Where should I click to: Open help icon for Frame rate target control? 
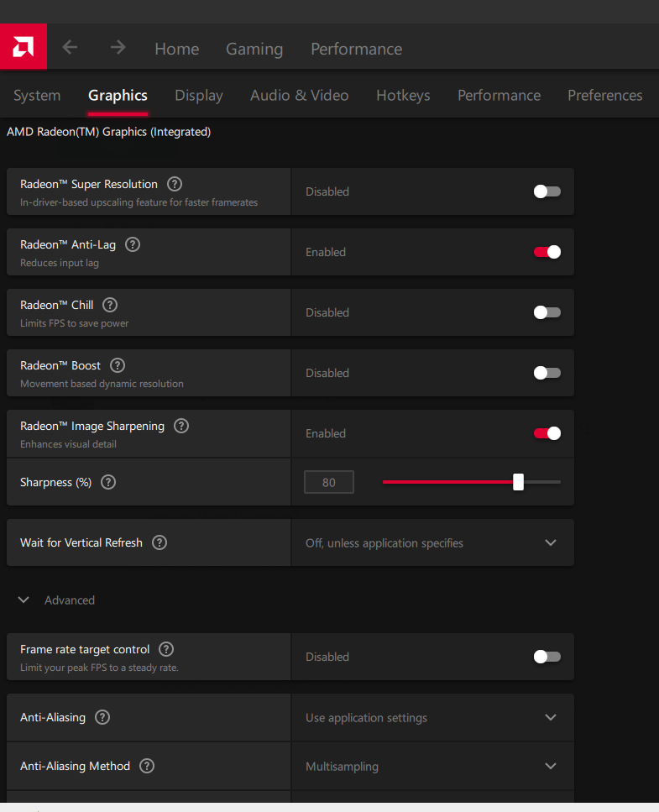166,649
